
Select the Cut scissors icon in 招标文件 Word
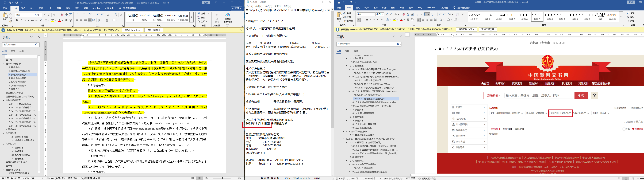[x=10, y=13]
